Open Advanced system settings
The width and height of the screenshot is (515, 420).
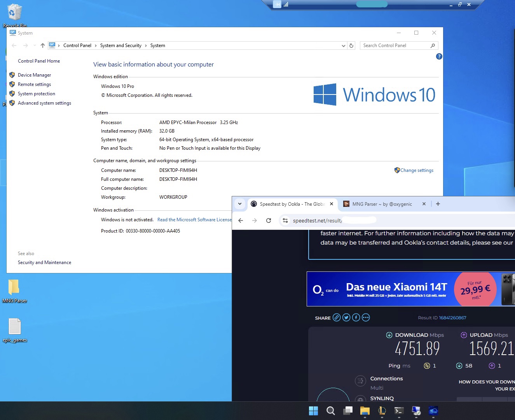coord(44,103)
